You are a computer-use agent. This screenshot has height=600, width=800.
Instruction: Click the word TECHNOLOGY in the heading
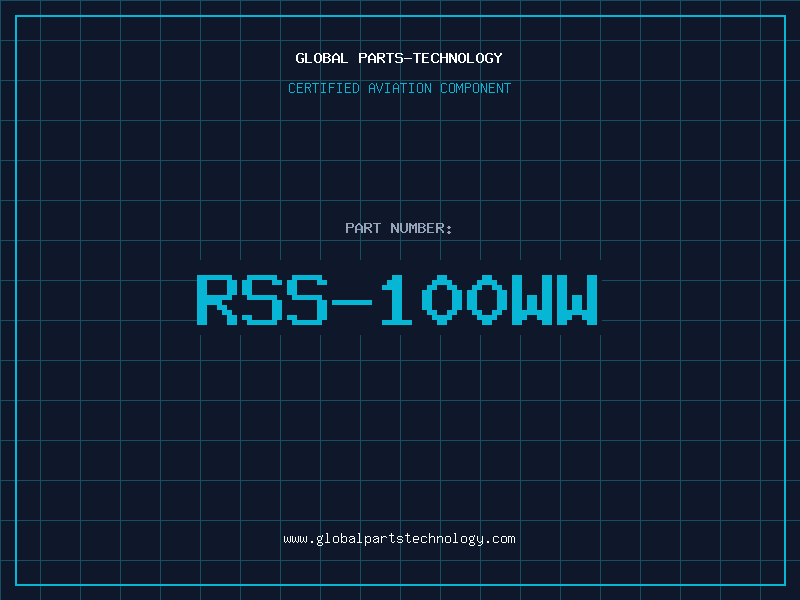click(456, 58)
